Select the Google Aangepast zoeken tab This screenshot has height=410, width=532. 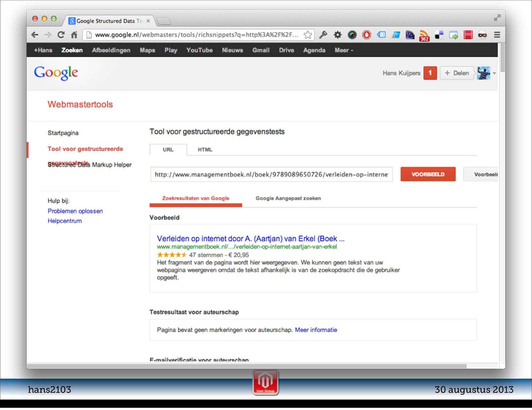tap(288, 198)
